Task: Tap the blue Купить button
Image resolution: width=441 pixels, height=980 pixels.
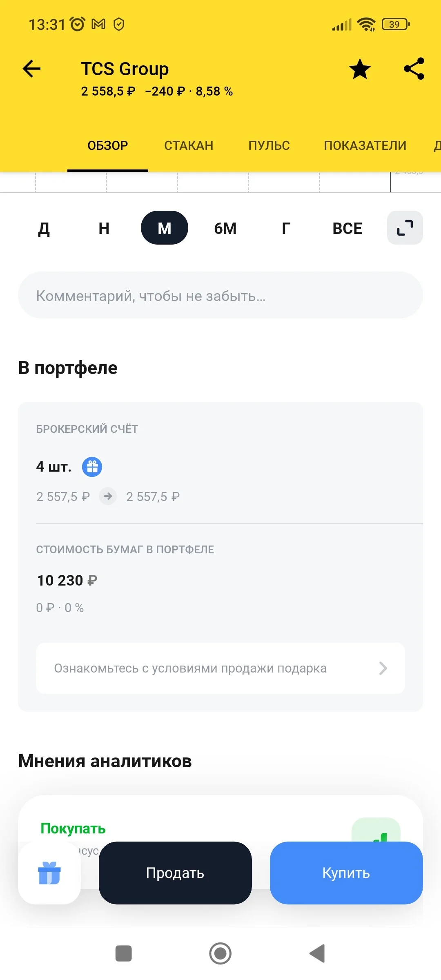Action: 346,873
